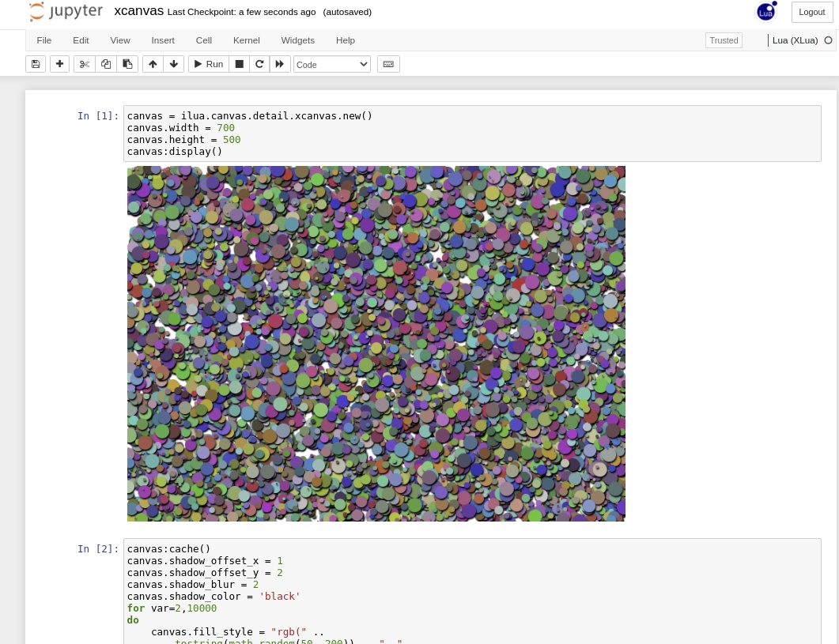This screenshot has height=644, width=839.
Task: Click the Trusted notebook indicator
Action: tap(724, 40)
